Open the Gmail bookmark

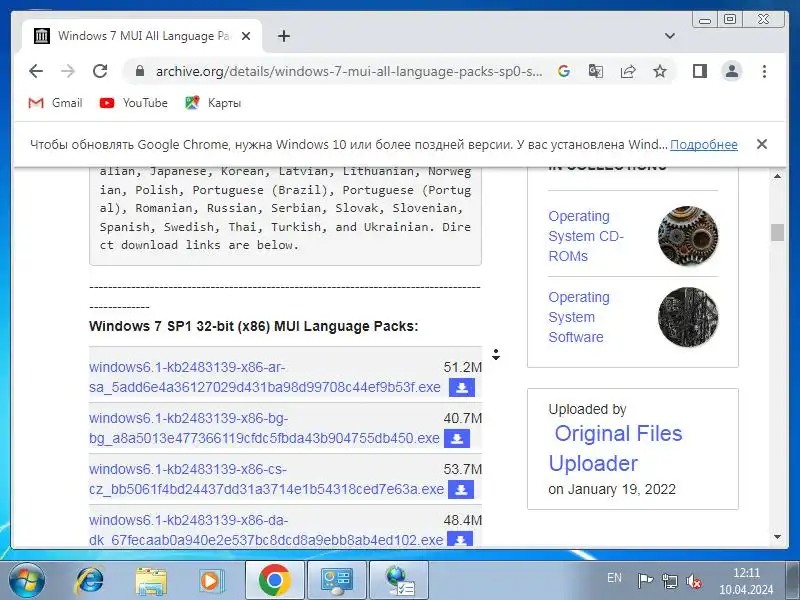(x=56, y=103)
